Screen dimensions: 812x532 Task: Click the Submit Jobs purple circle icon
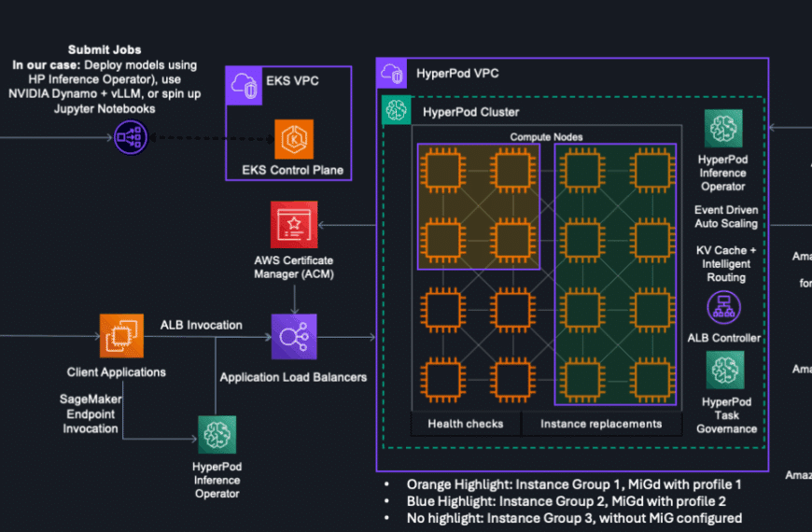tap(132, 138)
